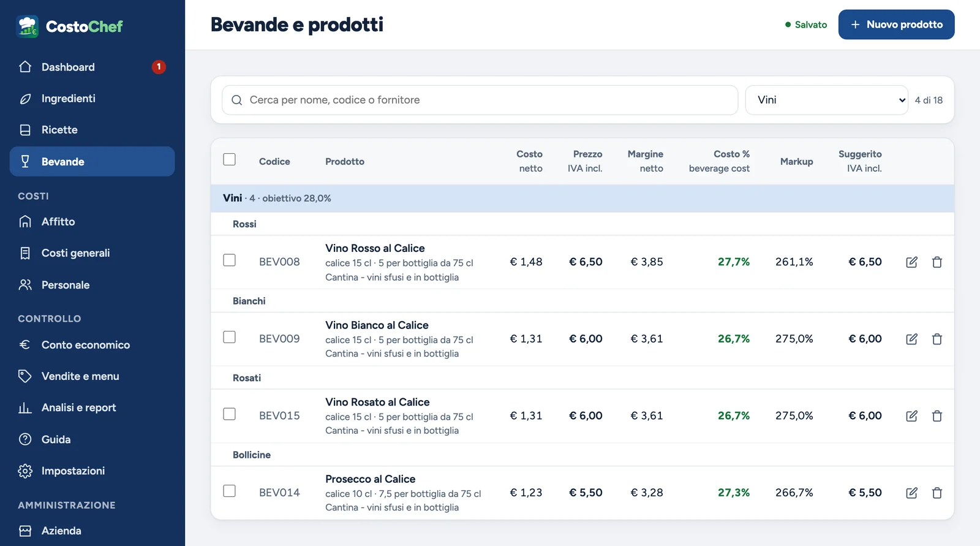Screen dimensions: 980x546
Task: Click the CostoChef logo icon
Action: (28, 26)
